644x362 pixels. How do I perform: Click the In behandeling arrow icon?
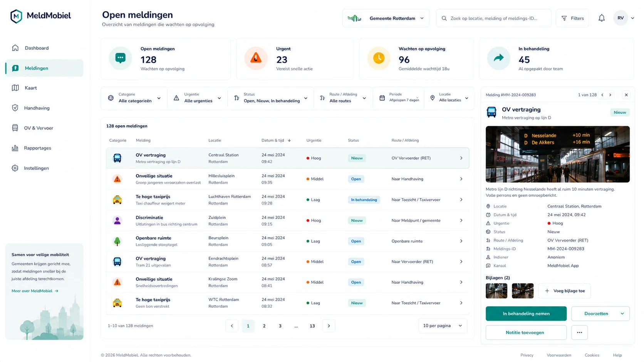(498, 58)
